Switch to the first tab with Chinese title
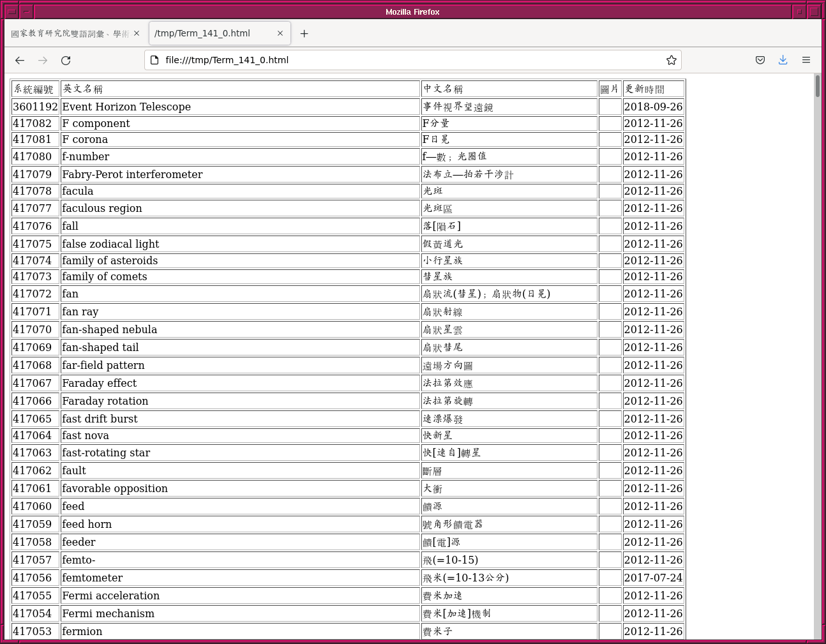This screenshot has height=644, width=826. 69,33
